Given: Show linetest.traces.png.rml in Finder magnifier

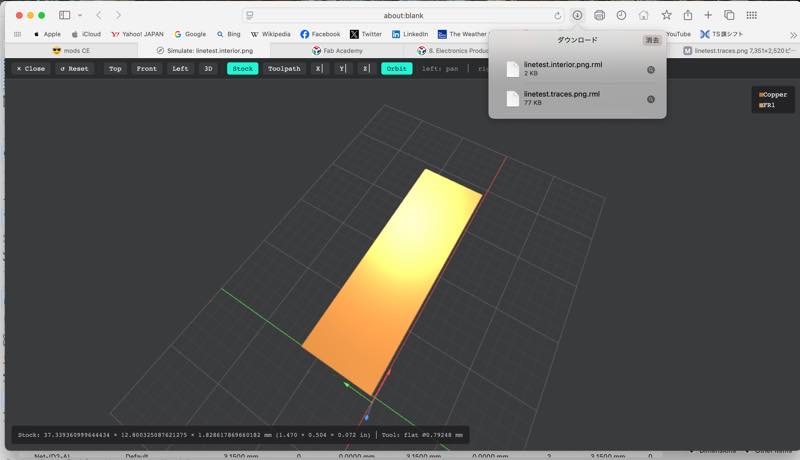Looking at the screenshot, I should coord(651,99).
